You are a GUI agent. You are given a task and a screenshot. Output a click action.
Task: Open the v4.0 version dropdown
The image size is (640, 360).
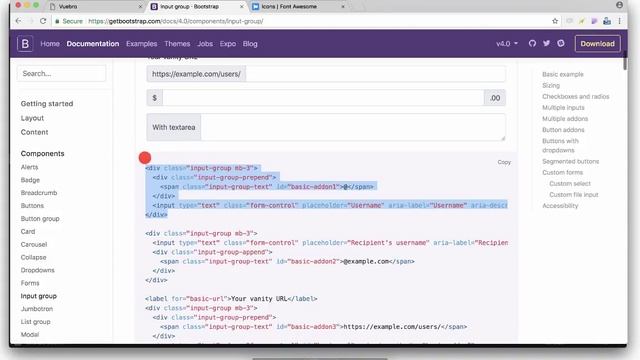pyautogui.click(x=507, y=44)
